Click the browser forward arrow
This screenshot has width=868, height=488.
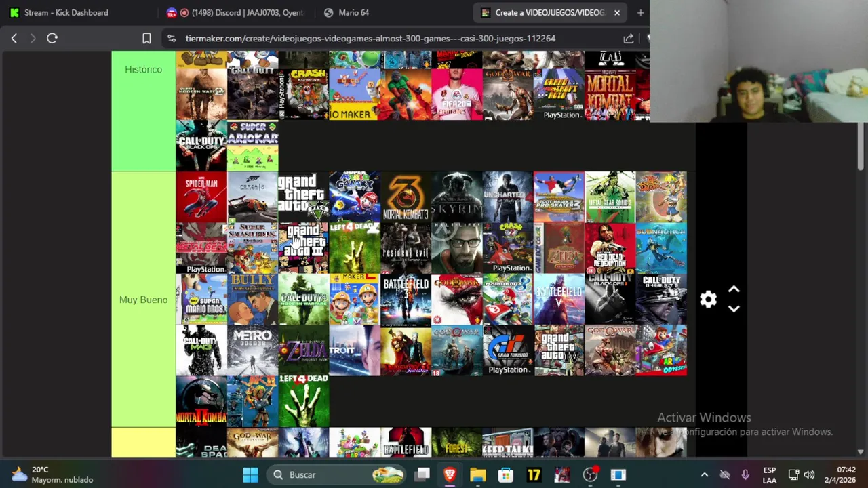32,39
